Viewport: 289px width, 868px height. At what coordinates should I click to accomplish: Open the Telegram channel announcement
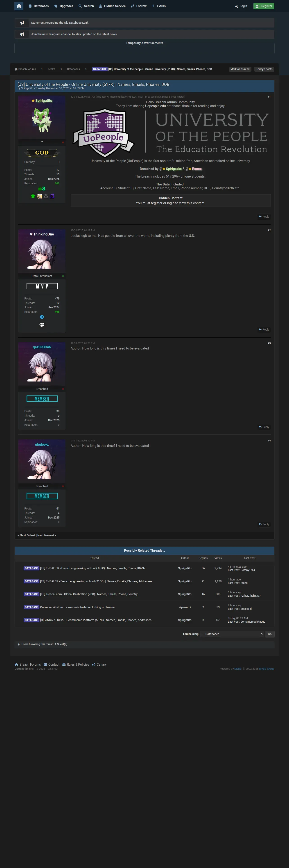point(74,34)
